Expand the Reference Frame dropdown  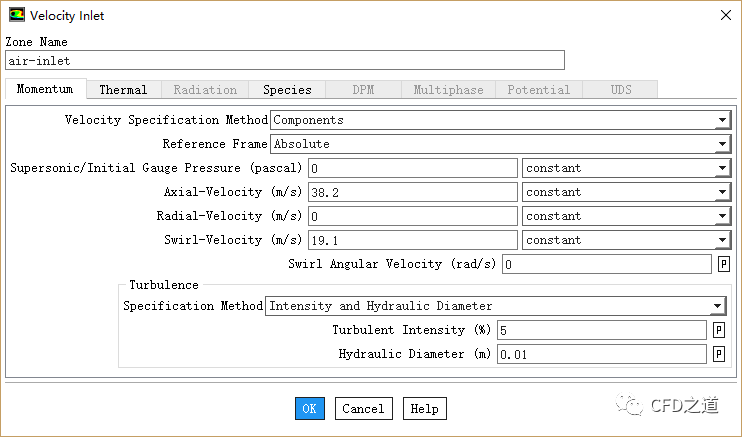(500, 144)
